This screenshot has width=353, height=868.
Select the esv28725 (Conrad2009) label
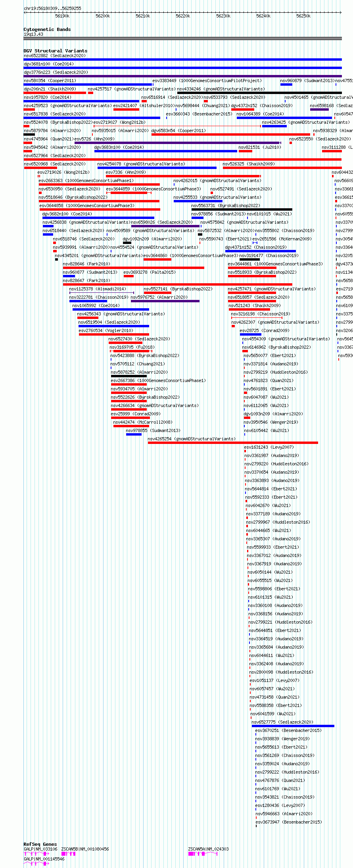tap(265, 330)
